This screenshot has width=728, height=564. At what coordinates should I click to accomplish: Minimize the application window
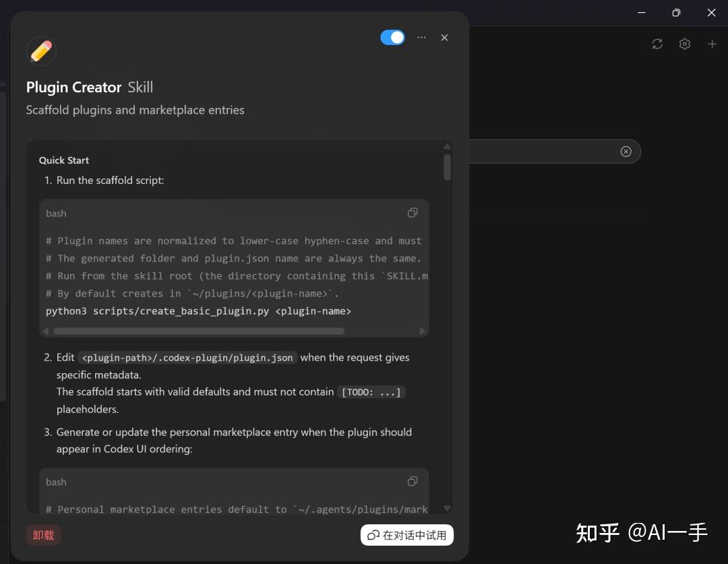pos(642,13)
